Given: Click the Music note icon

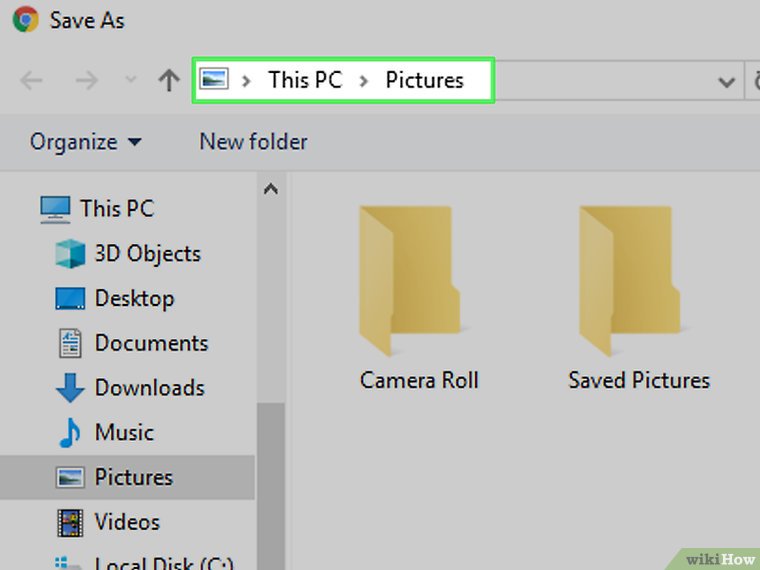Looking at the screenshot, I should [x=70, y=433].
